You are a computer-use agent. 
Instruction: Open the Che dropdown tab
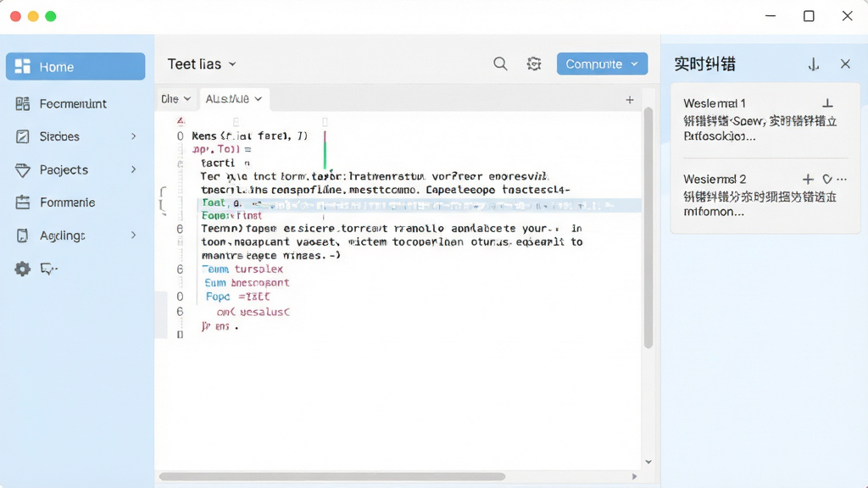pos(176,98)
